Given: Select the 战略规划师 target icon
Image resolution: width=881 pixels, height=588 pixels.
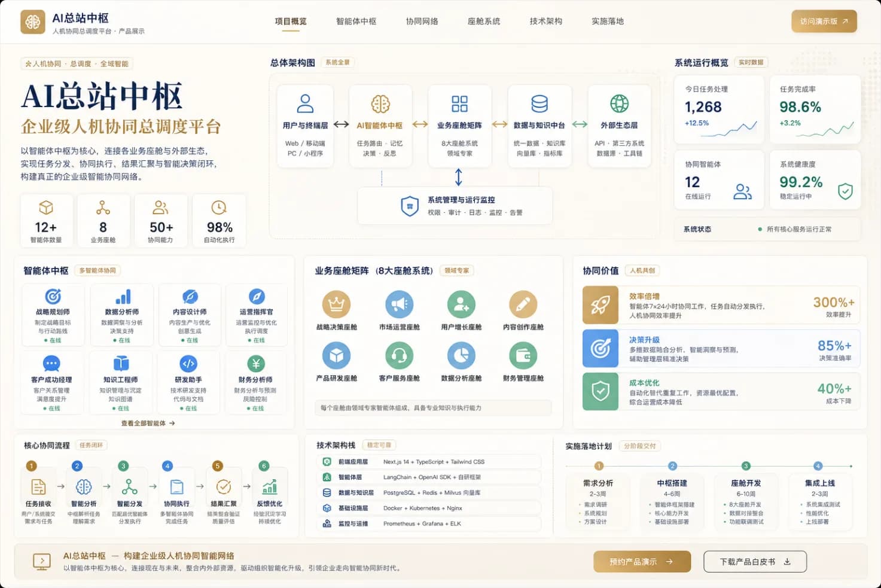Looking at the screenshot, I should 53,297.
